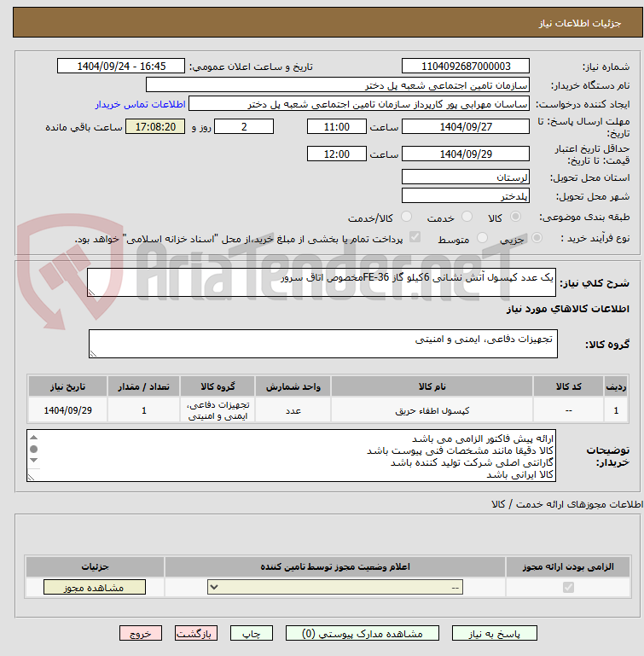Open مشاهده مدارک پیوستی (0) button

363,634
